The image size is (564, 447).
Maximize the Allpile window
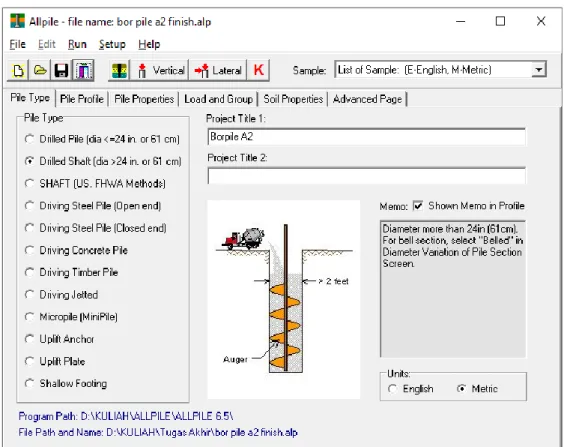click(x=500, y=21)
